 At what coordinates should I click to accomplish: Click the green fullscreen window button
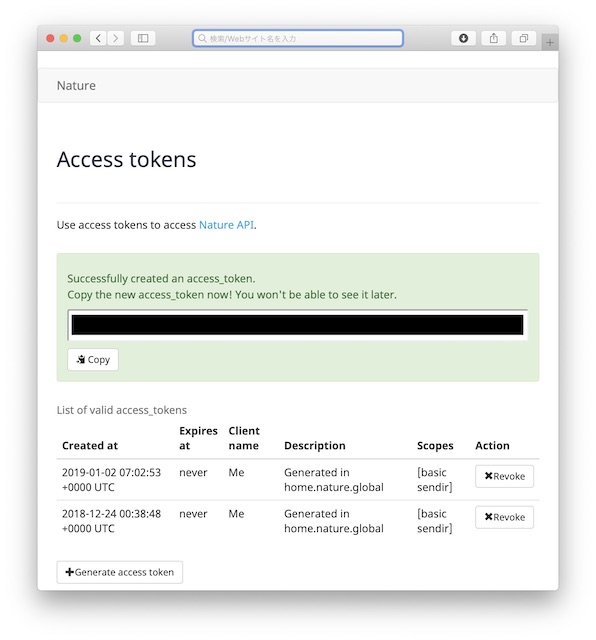click(77, 38)
